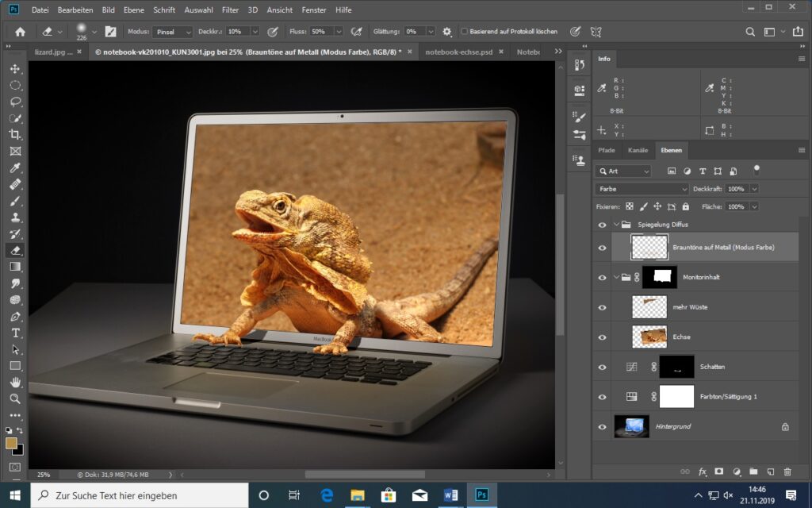
Task: Hide the 'Echse' layer
Action: tap(602, 337)
